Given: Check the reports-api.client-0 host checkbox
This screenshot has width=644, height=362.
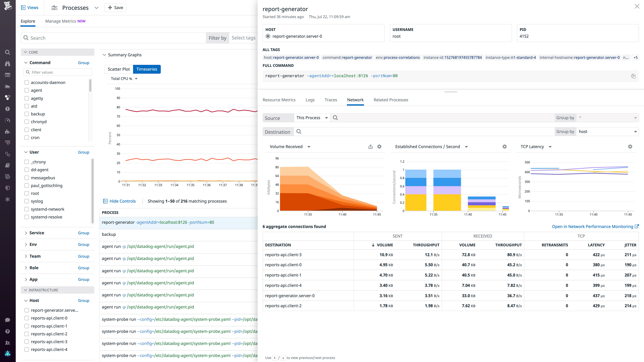Looking at the screenshot, I should pyautogui.click(x=27, y=318).
